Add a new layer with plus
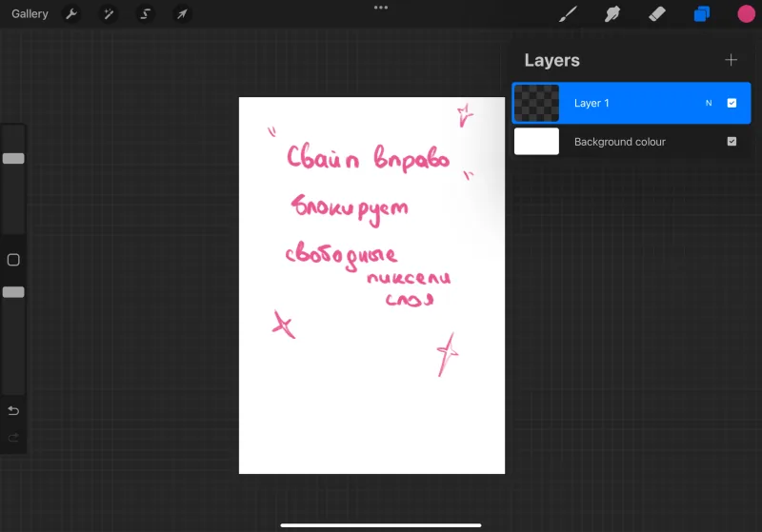The image size is (762, 532). tap(731, 60)
